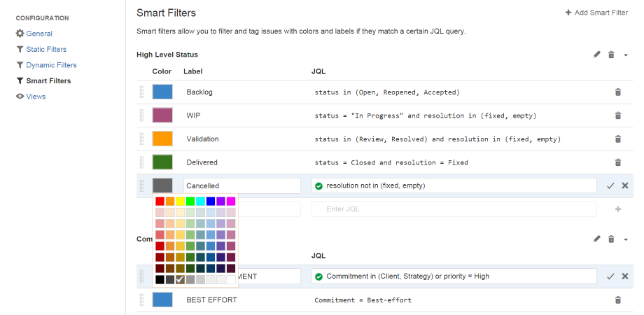Pick pure red in color palette
Screen dimensions: 644x315
160,202
